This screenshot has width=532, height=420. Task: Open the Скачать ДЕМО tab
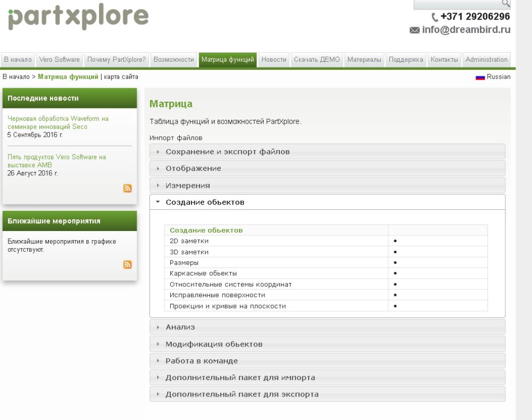click(x=317, y=60)
